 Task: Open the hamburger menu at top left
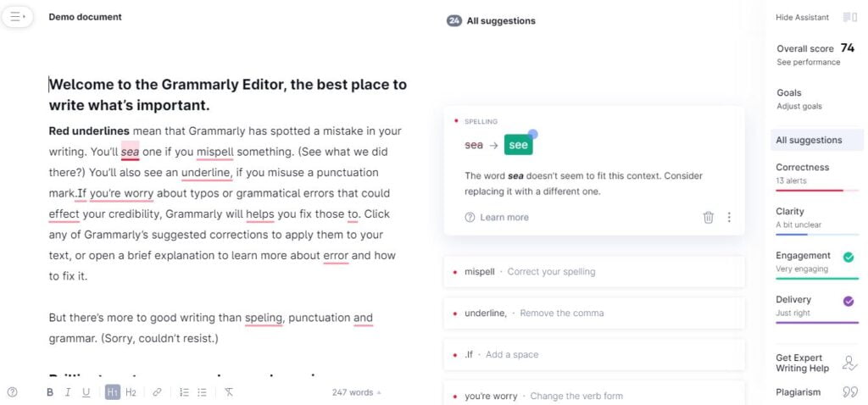click(18, 17)
